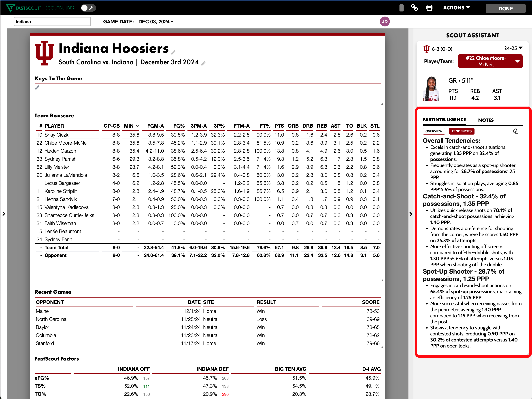This screenshot has width=532, height=399.
Task: Open the game date dropdown
Action: (x=156, y=22)
